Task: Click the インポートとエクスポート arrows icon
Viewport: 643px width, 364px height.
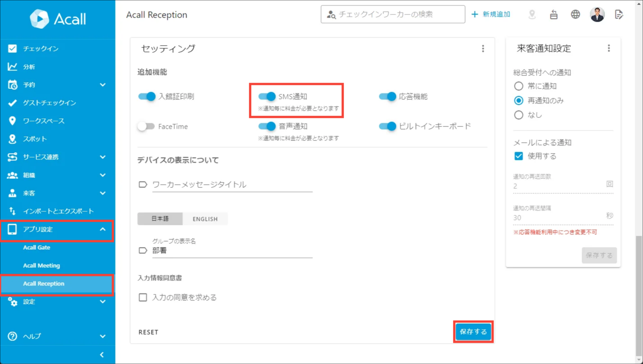Action: (12, 211)
